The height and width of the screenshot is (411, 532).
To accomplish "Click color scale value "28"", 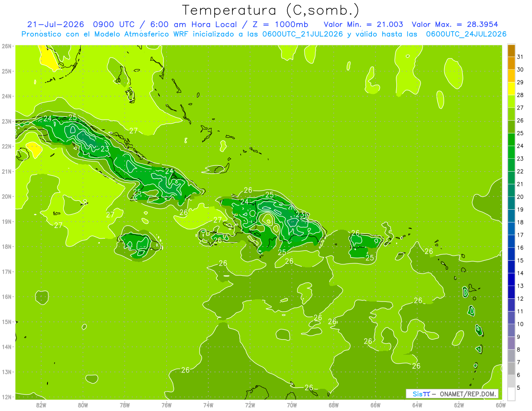I will tap(520, 95).
